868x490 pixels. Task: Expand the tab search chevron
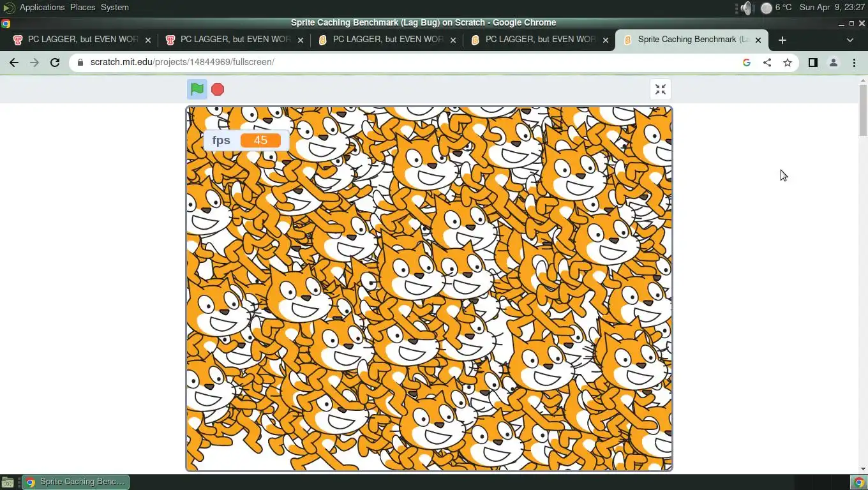click(849, 40)
